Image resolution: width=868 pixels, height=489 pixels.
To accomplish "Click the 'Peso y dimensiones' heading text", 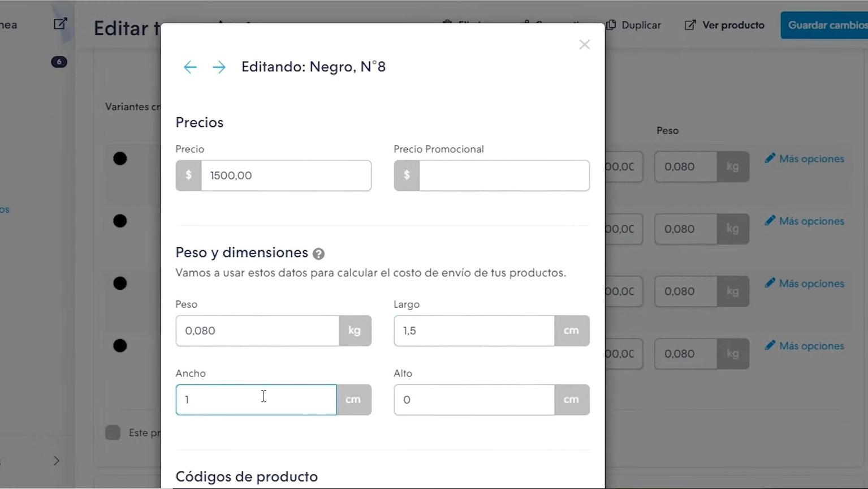I will [241, 252].
